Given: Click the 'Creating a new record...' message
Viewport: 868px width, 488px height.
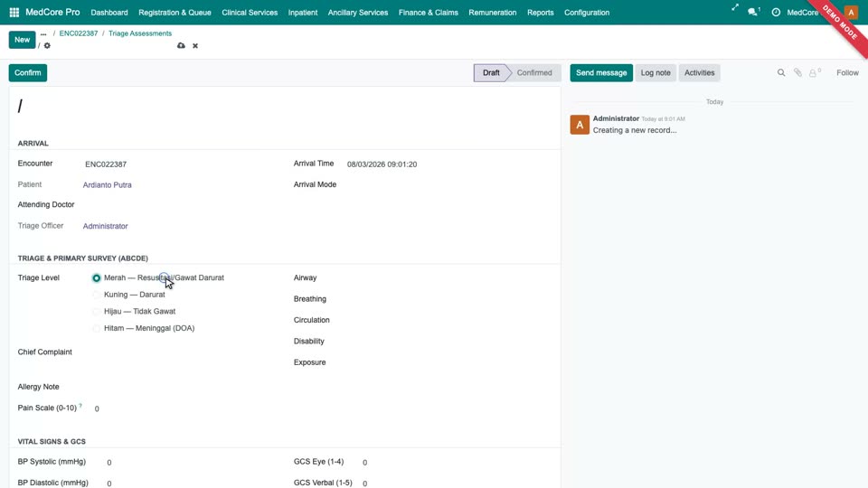Looking at the screenshot, I should tap(635, 130).
